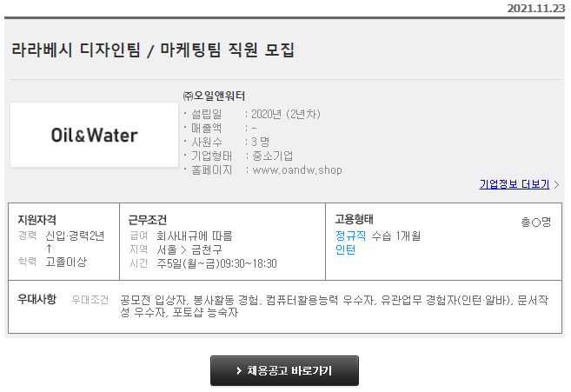Click the 서울 > 금천구 region text
571x392 pixels.
[x=189, y=250]
